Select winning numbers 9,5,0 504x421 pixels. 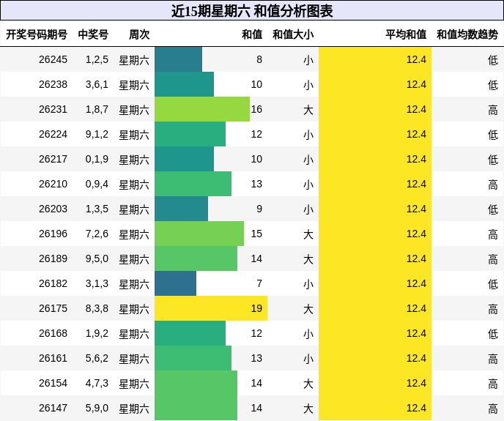point(97,258)
